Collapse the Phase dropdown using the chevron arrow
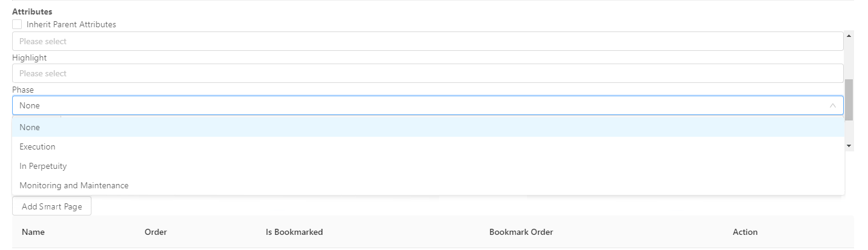Screen dimensions: 868x250 [832, 105]
